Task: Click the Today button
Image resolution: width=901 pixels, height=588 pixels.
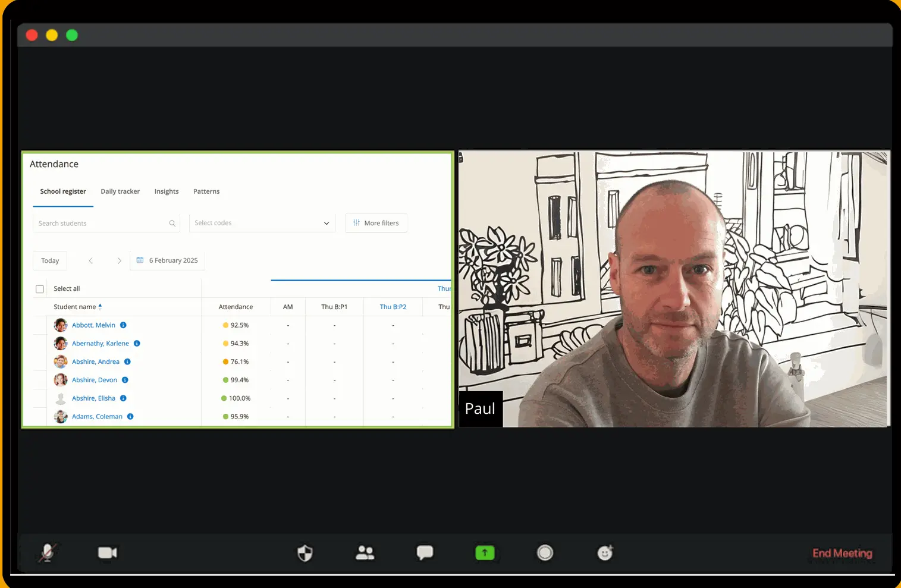Action: click(x=50, y=260)
